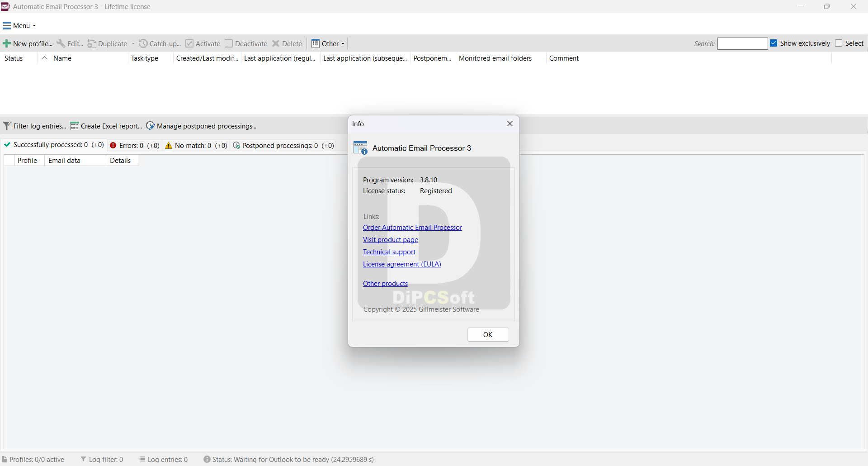Click Copyright 2025 Gillmeister Software text
The height and width of the screenshot is (466, 868).
421,309
